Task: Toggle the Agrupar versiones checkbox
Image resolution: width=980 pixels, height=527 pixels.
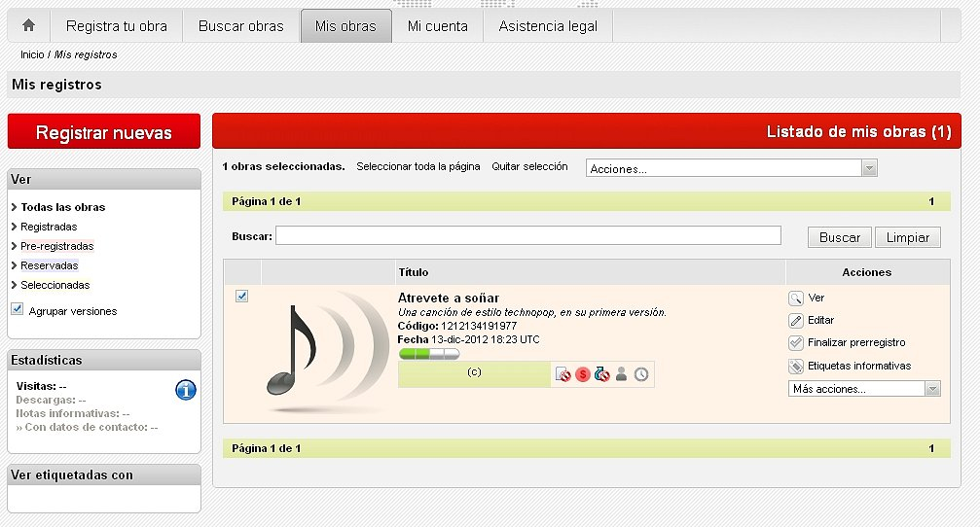Action: tap(18, 309)
